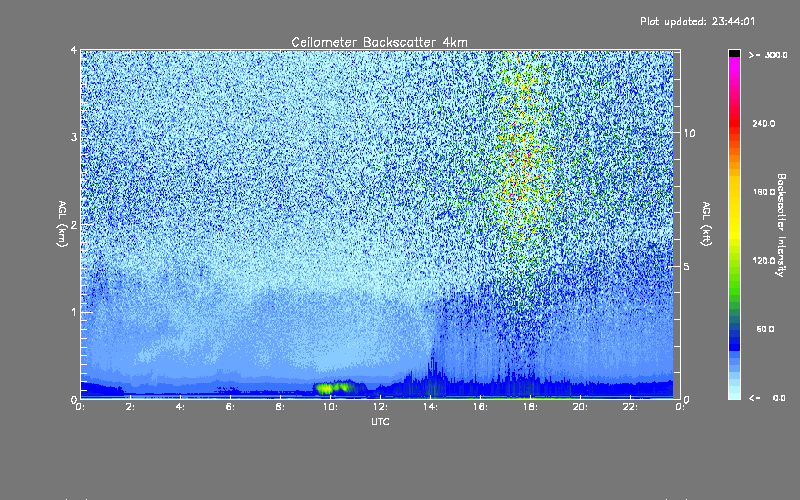Image resolution: width=800 pixels, height=500 pixels.
Task: Click the '3' km tick label on the left axis
Action: [x=74, y=137]
